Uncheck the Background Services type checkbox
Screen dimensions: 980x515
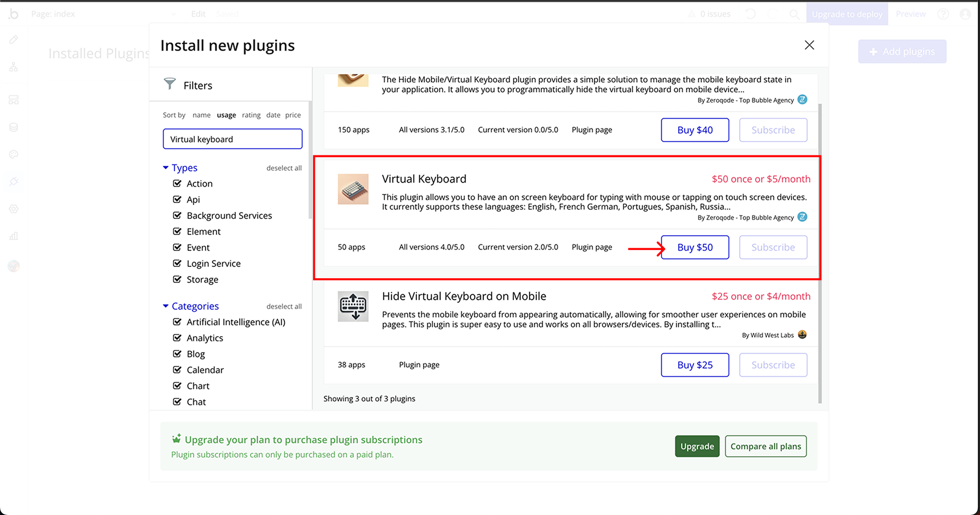(177, 216)
